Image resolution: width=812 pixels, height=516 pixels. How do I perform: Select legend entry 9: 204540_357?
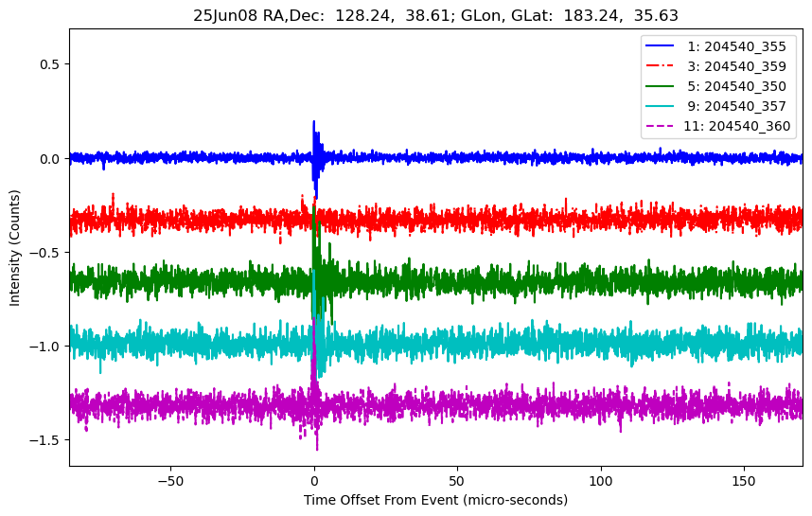[x=737, y=106]
